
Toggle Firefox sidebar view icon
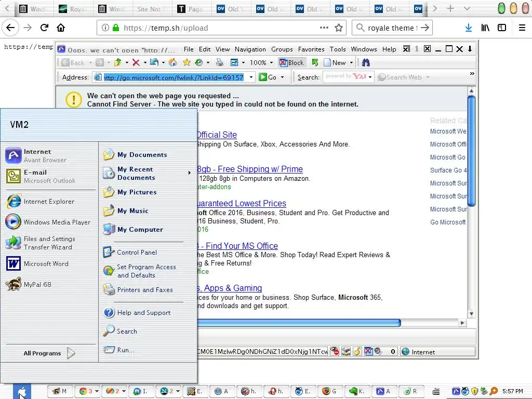(x=502, y=28)
